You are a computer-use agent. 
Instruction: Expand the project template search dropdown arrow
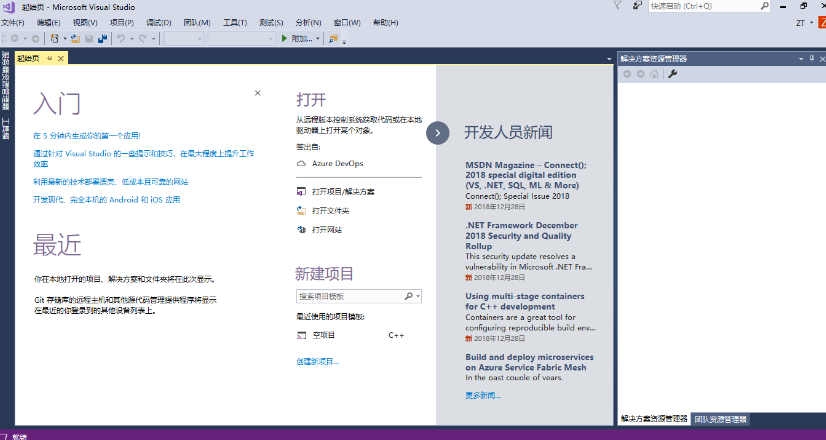tap(418, 297)
